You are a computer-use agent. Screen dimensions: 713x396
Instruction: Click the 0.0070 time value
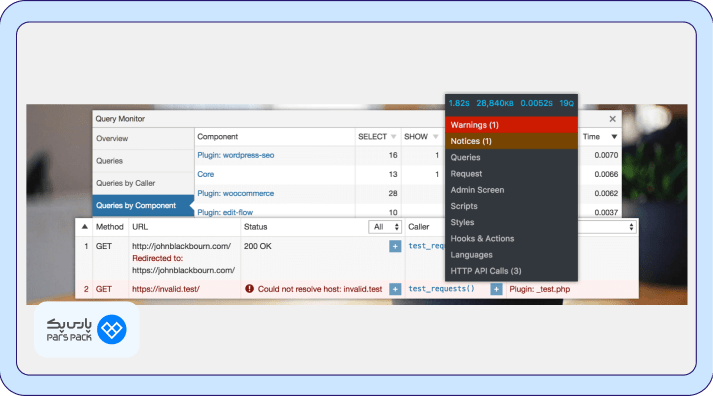[x=606, y=155]
